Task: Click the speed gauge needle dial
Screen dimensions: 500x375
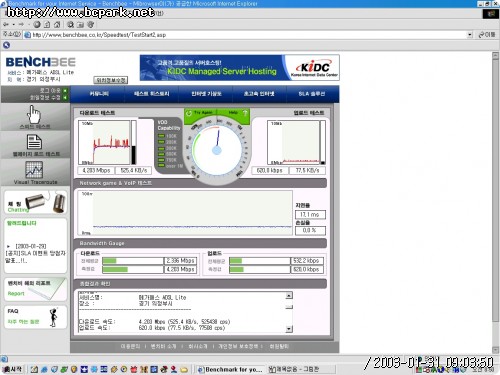Action: click(217, 150)
